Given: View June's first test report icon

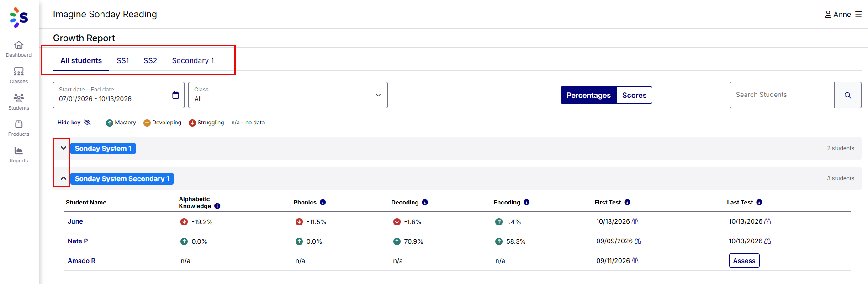Looking at the screenshot, I should click(635, 221).
